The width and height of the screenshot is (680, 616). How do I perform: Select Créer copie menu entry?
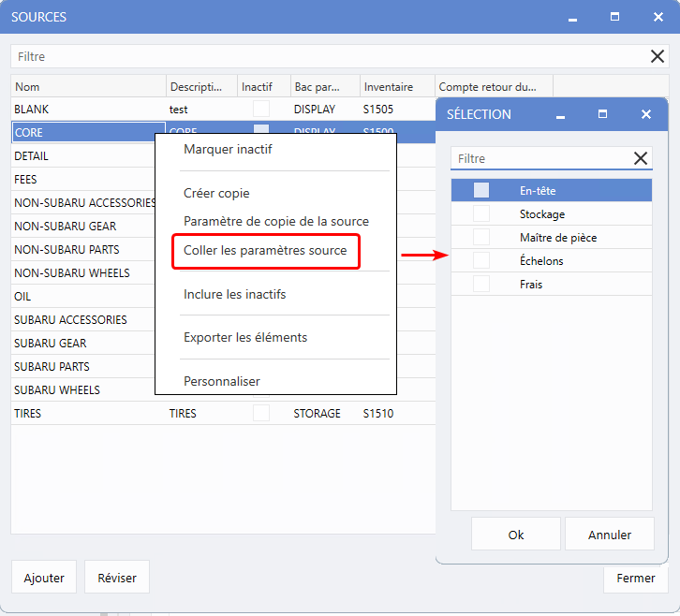point(216,193)
